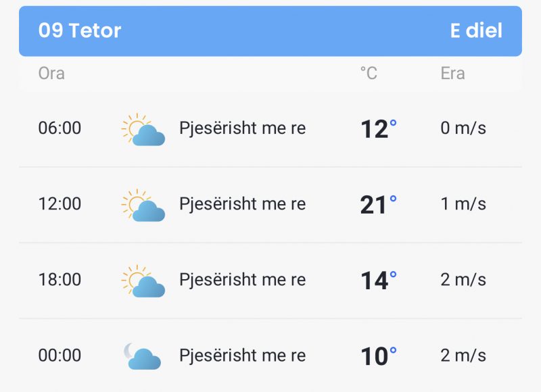541x392 pixels.
Task: Tap the moon and cloud icon at 00:00
Action: 142,356
